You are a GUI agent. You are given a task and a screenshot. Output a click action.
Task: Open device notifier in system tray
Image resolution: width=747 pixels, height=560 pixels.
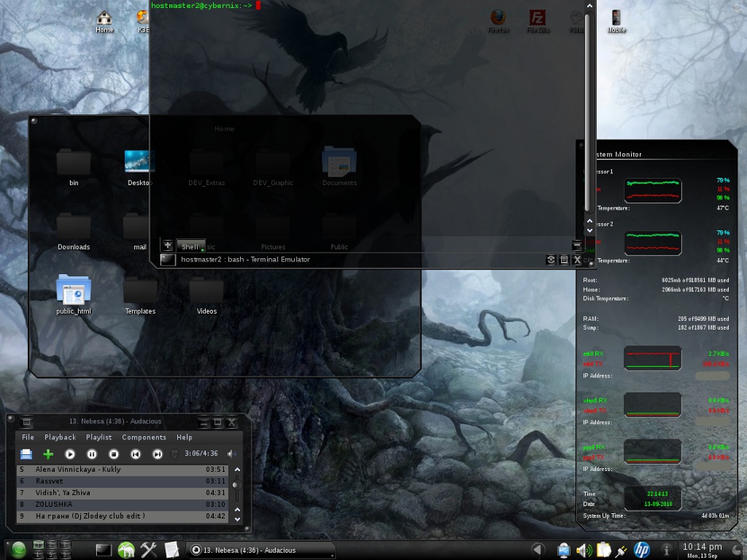[x=563, y=550]
